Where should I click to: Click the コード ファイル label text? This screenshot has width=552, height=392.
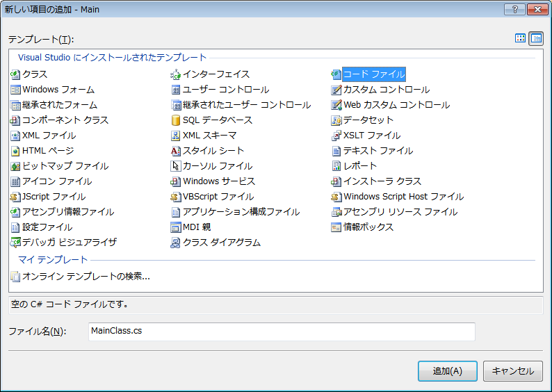[x=374, y=74]
